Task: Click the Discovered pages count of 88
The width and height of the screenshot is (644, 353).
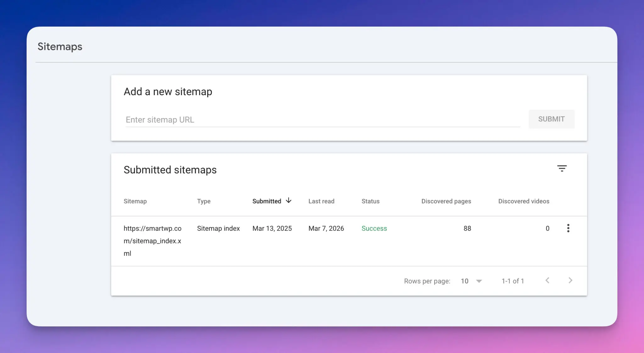Action: [467, 228]
